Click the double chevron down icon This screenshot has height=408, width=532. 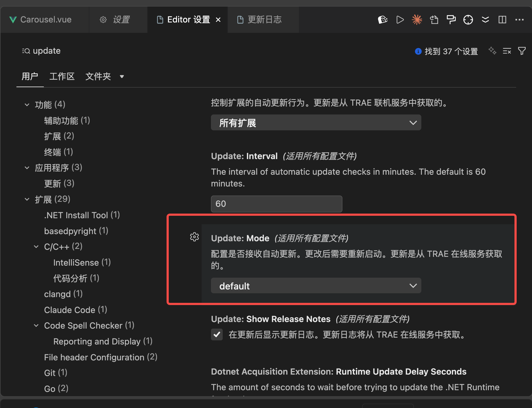485,20
